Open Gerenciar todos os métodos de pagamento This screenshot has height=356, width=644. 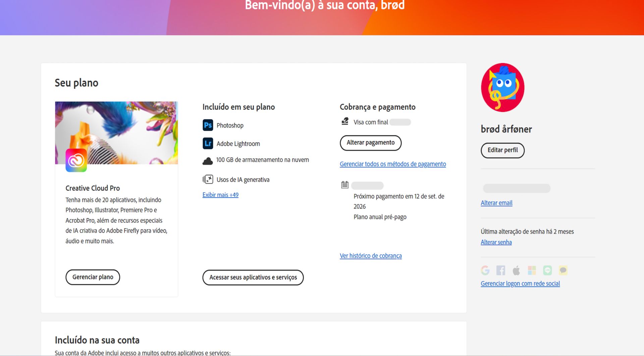tap(393, 164)
